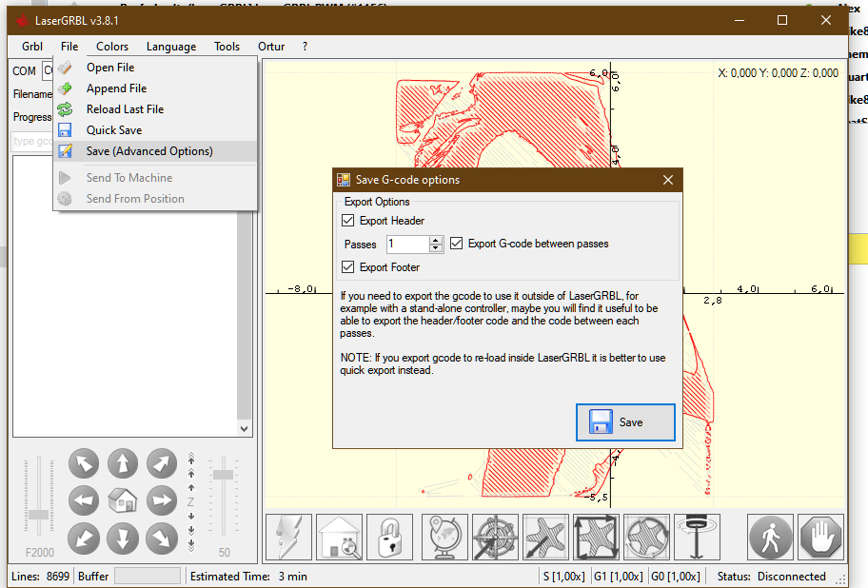Click the padlock unlock button
Screen dimensions: 868x588
click(389, 538)
